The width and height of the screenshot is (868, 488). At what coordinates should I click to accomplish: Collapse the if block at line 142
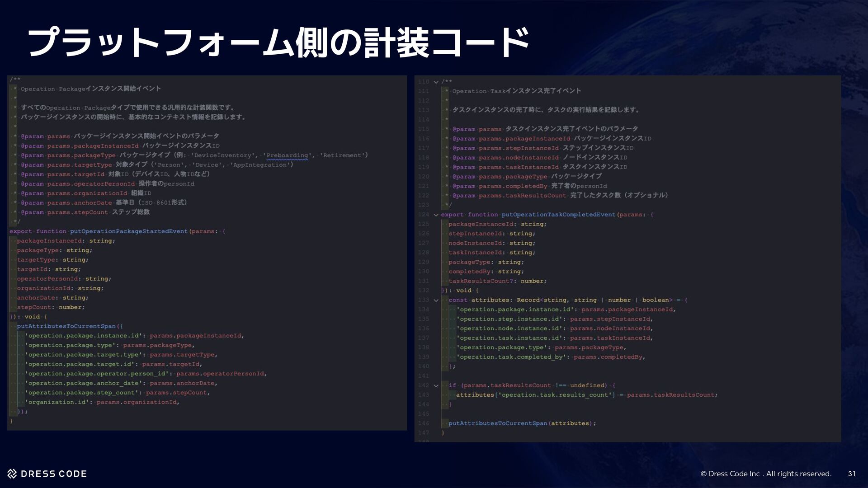click(x=436, y=385)
